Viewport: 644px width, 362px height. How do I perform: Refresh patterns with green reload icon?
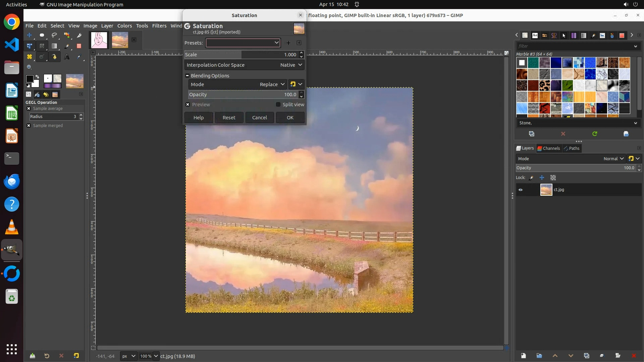click(x=595, y=134)
